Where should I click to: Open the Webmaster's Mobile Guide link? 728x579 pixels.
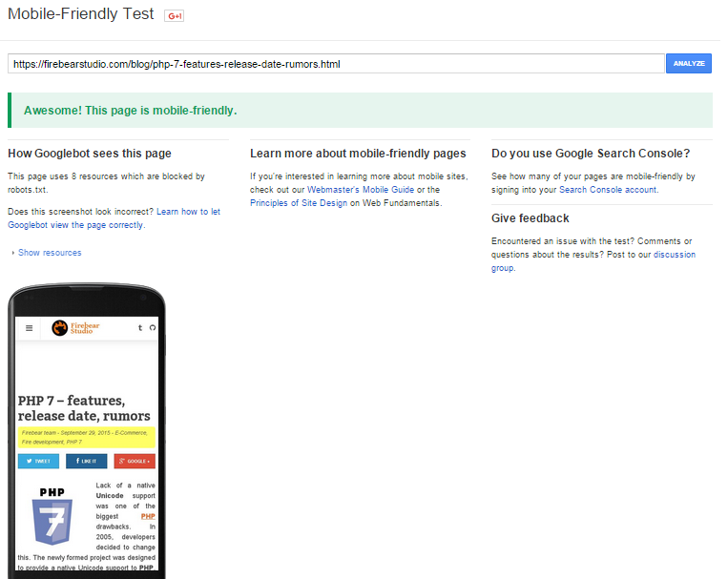[361, 190]
